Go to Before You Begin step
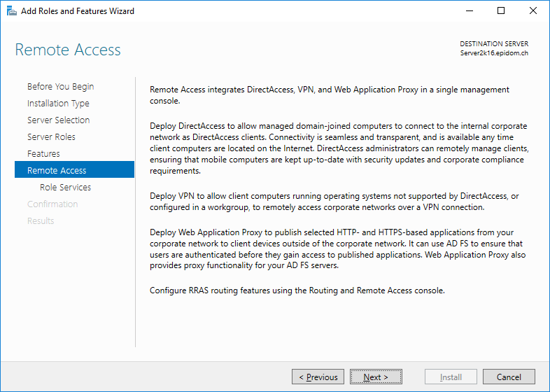This screenshot has width=550, height=392. [60, 86]
